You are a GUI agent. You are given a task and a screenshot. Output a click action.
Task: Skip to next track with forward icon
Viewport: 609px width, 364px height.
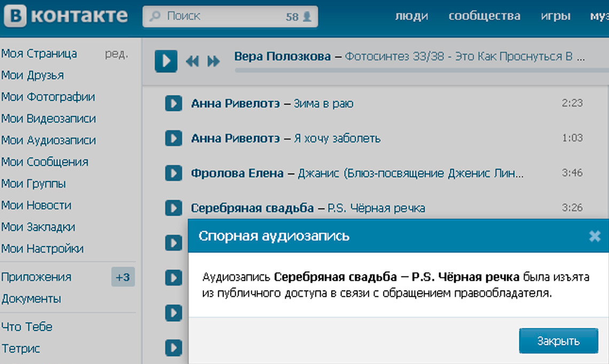[214, 61]
